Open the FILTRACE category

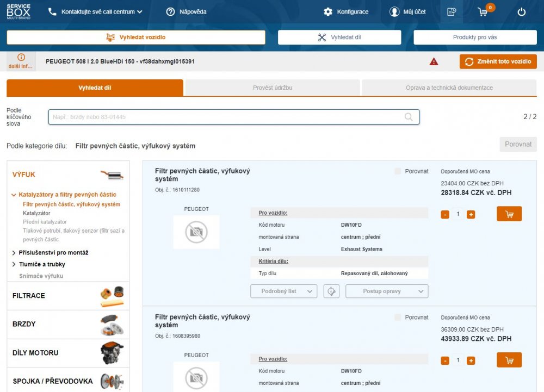68,296
